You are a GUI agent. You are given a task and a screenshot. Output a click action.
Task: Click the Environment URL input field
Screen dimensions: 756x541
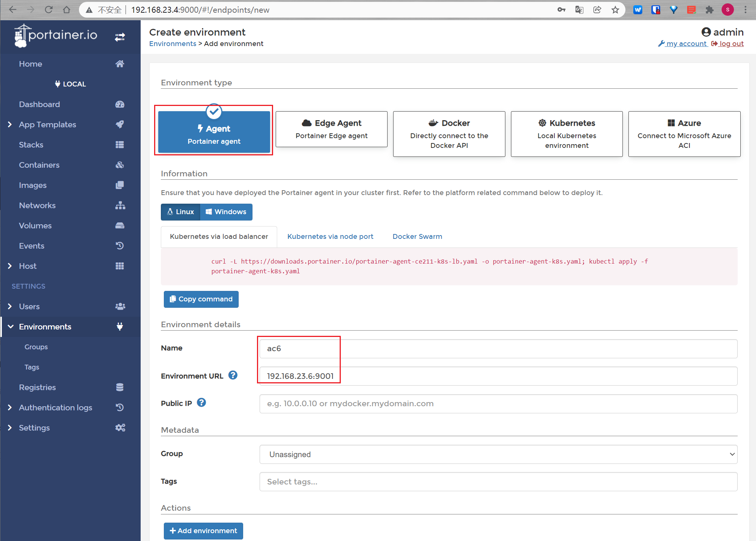coord(498,376)
